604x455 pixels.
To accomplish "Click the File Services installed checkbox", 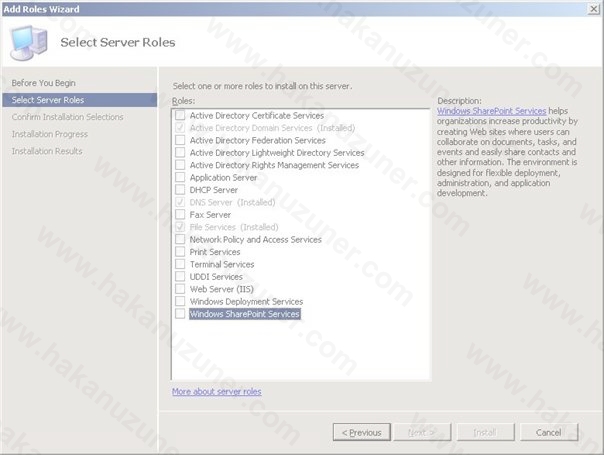I will (180, 227).
